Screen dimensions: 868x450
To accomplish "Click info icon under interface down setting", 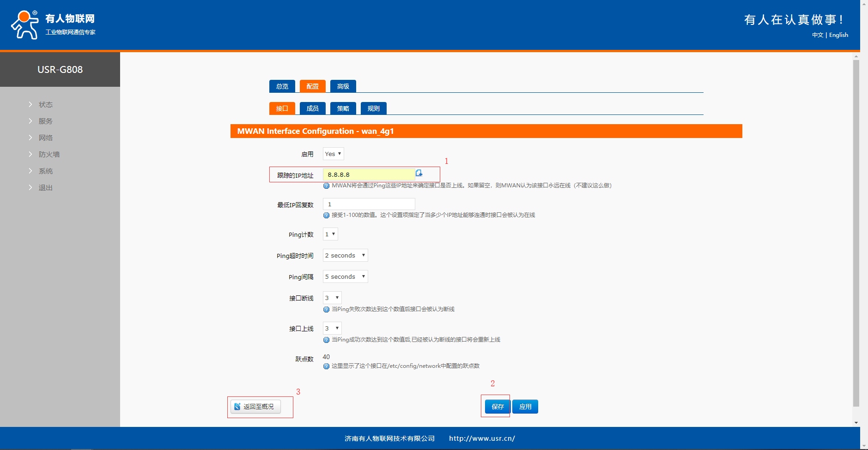I will 326,309.
